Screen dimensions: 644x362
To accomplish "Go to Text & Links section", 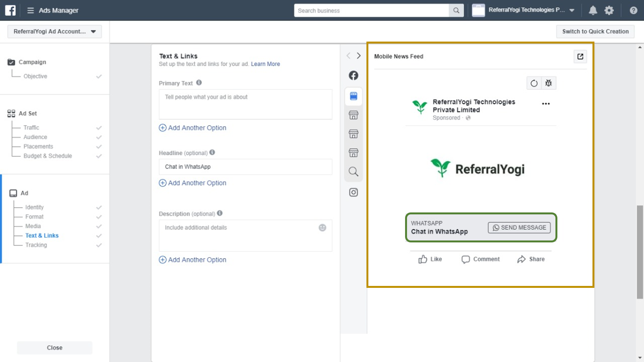I will (x=42, y=236).
